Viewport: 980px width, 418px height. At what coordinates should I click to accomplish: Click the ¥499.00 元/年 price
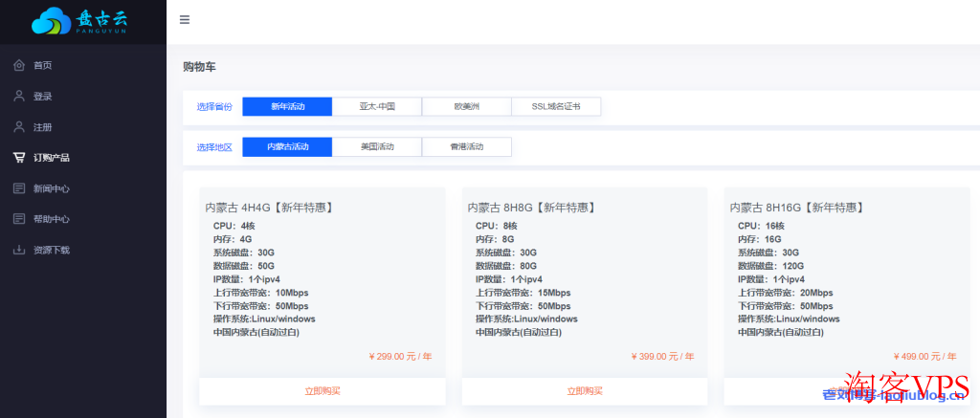click(924, 357)
